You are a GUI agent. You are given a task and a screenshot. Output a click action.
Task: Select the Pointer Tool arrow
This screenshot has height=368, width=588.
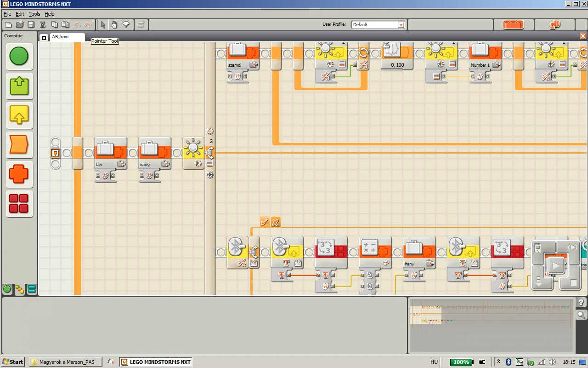(103, 24)
